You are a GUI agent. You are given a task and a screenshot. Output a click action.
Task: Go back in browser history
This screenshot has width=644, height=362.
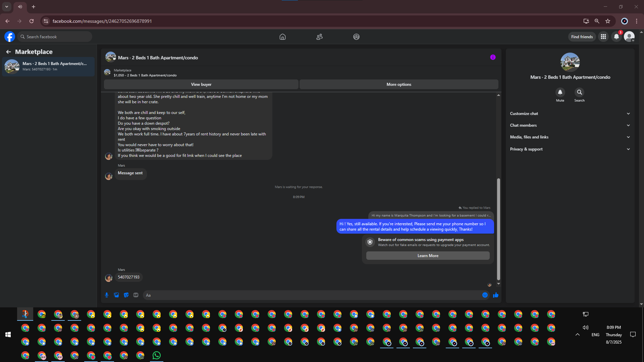click(x=7, y=21)
